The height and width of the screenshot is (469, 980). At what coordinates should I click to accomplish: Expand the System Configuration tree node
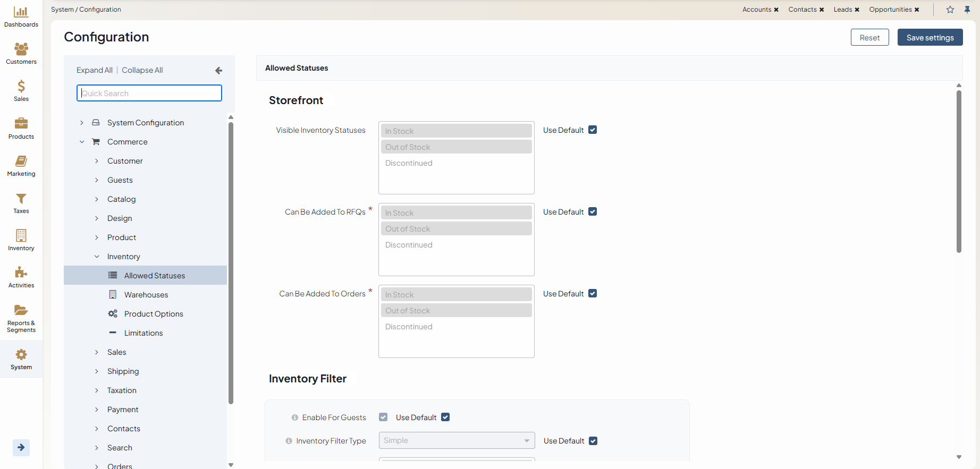click(x=82, y=123)
